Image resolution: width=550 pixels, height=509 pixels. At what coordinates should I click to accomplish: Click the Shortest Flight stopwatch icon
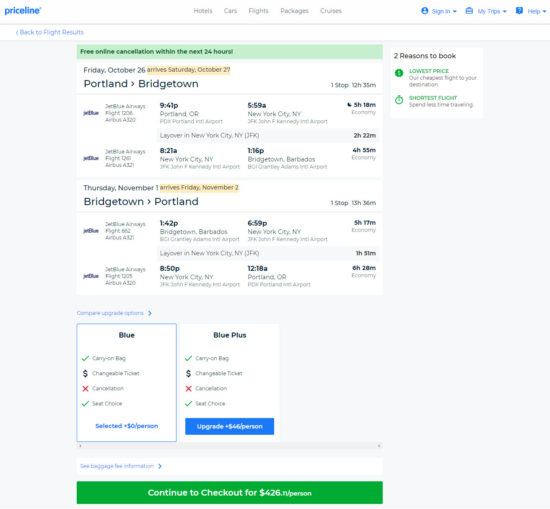tap(399, 100)
